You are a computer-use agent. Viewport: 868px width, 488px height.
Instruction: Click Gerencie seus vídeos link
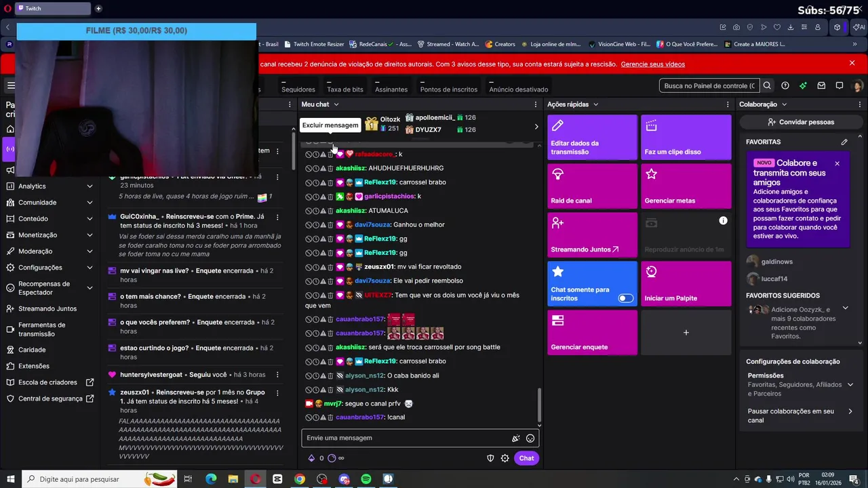653,64
